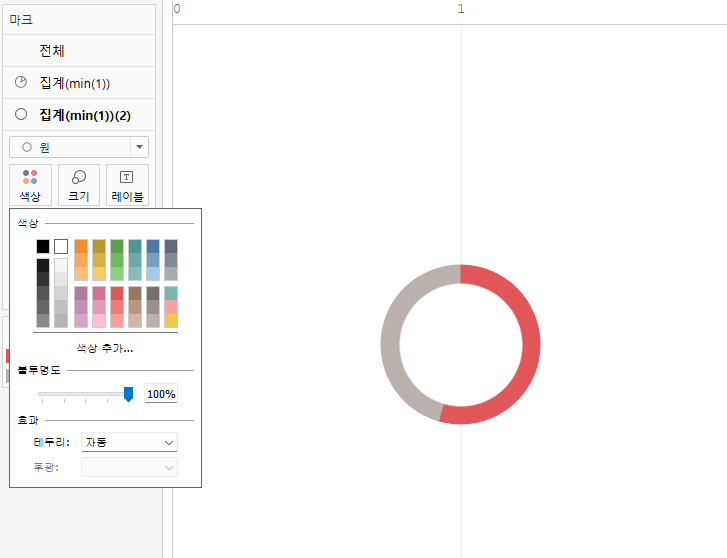
Task: Open the 레이블 (Label) marks button
Action: point(128,185)
